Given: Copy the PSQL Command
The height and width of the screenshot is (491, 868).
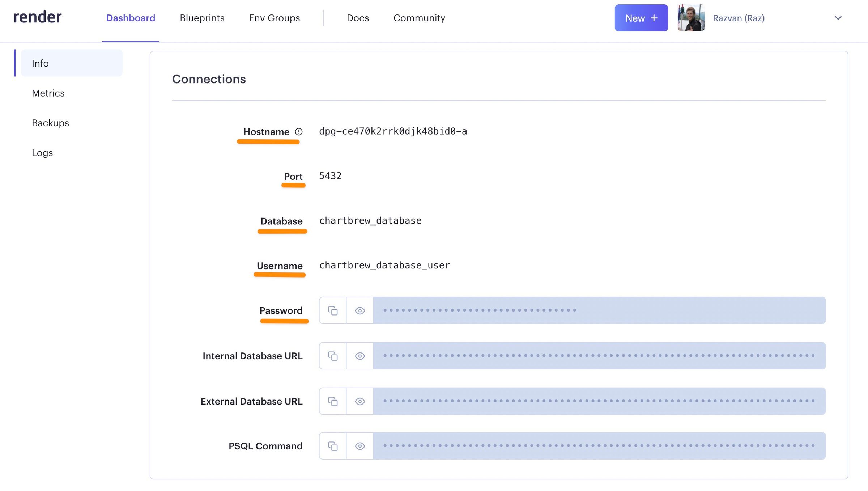Looking at the screenshot, I should pos(332,446).
